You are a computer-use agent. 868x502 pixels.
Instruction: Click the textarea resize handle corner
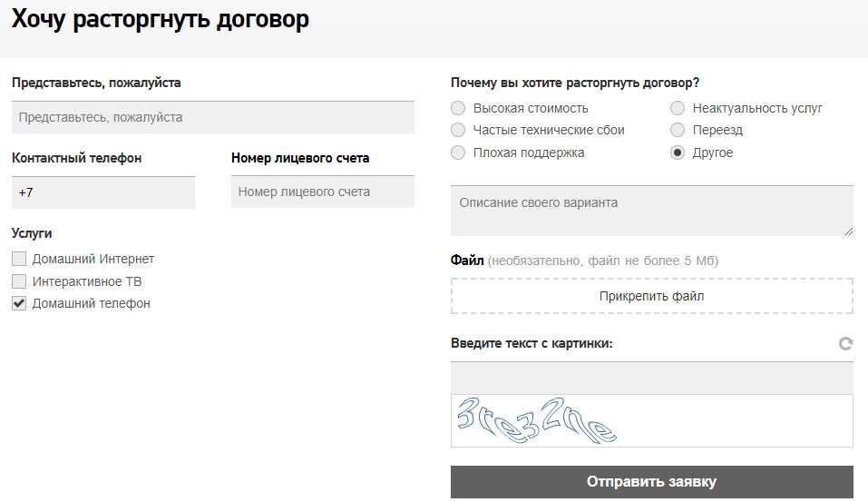pyautogui.click(x=848, y=231)
